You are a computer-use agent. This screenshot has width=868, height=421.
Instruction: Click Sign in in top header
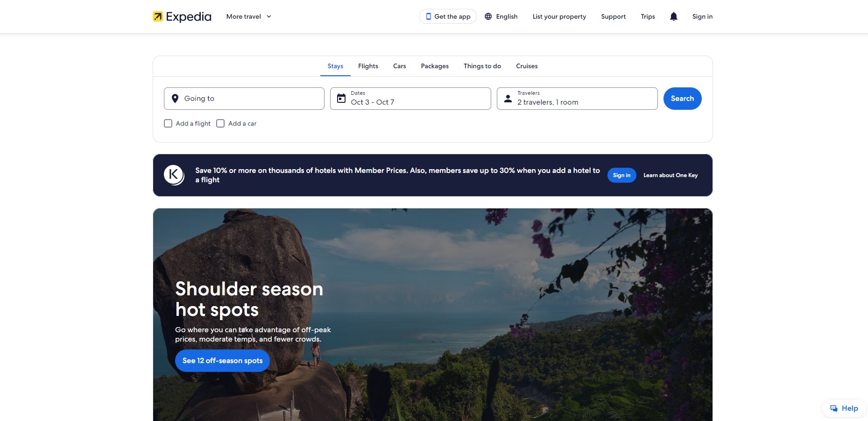tap(702, 16)
